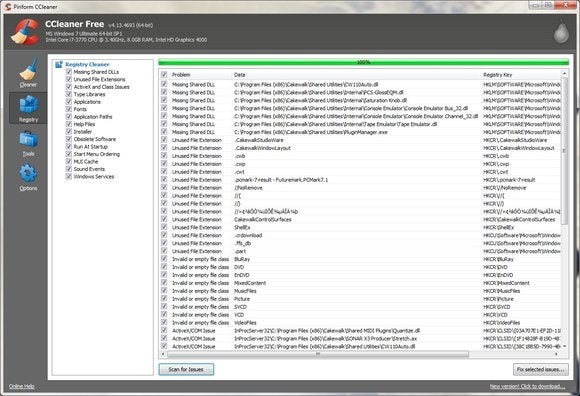Viewport: 580px width, 396px height.
Task: Open the Registry section
Action: coord(28,108)
